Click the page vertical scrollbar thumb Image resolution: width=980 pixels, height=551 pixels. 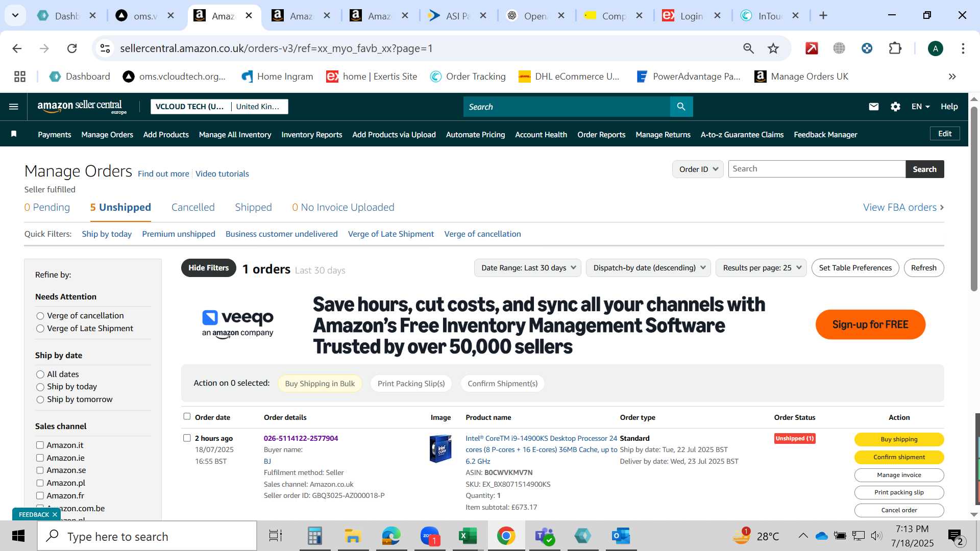(974, 199)
